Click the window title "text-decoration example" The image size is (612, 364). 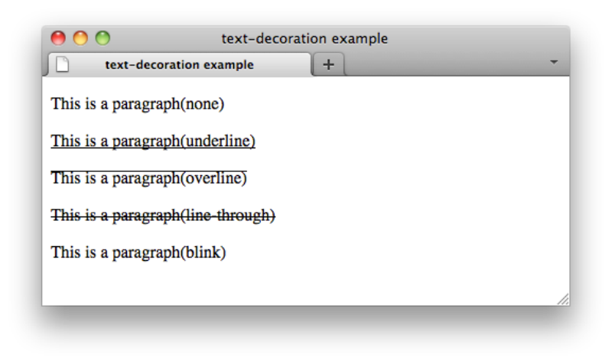[x=304, y=38]
